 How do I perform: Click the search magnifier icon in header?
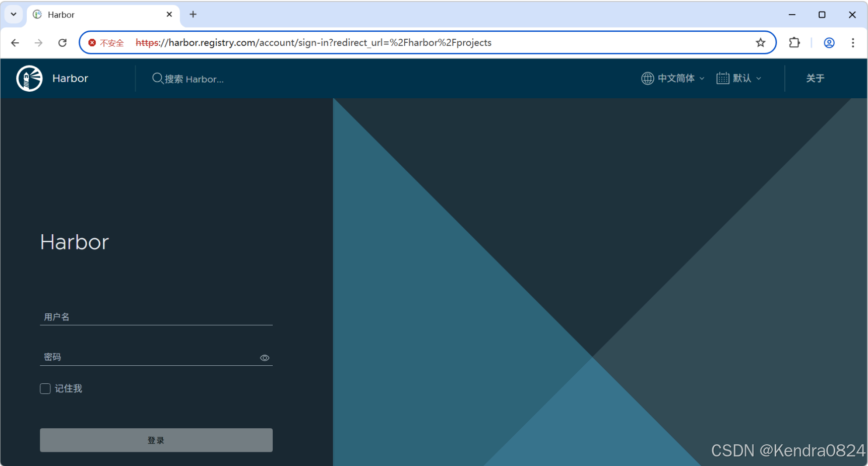tap(158, 79)
